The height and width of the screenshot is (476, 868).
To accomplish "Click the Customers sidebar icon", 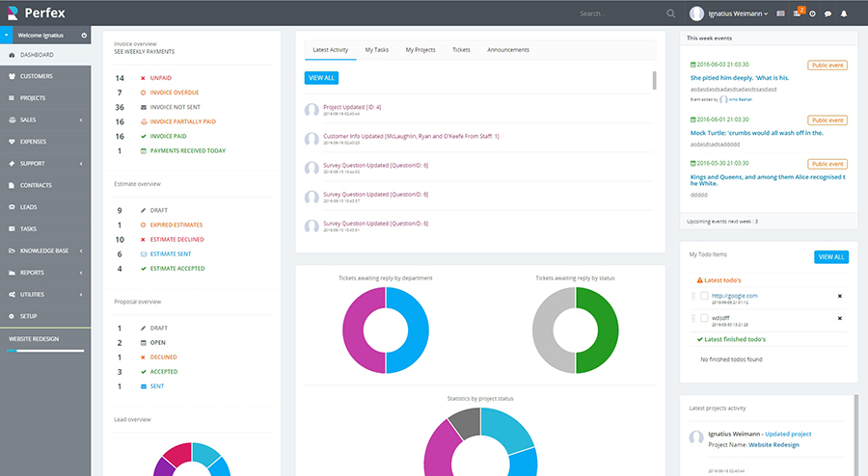I will click(11, 76).
